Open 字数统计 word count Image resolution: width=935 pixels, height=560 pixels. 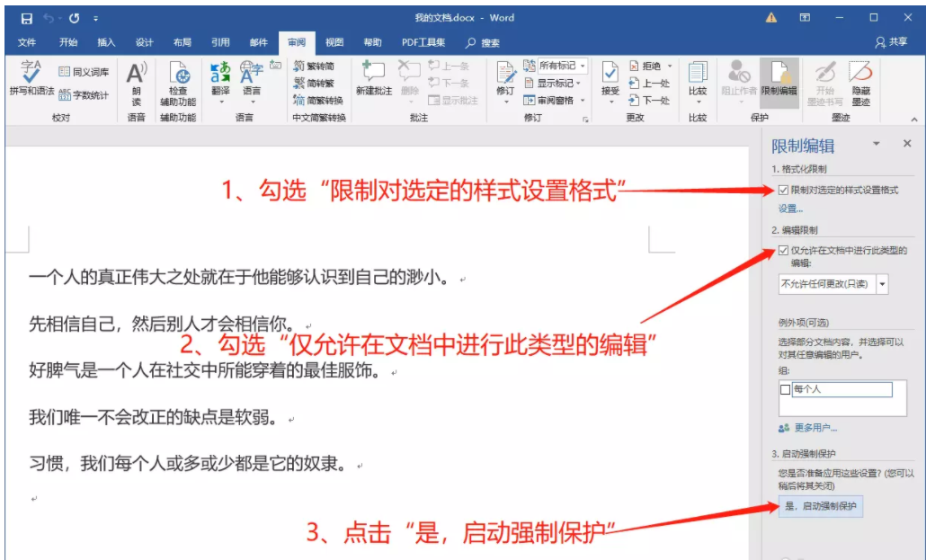(x=85, y=94)
